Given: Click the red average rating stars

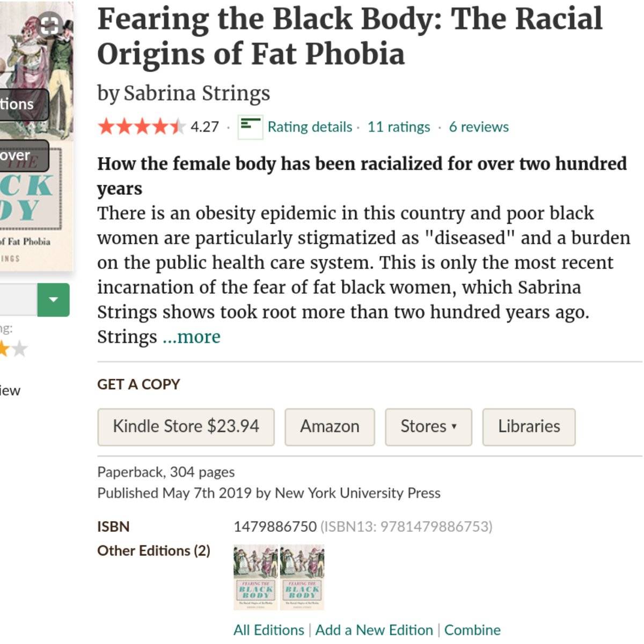Looking at the screenshot, I should 141,127.
